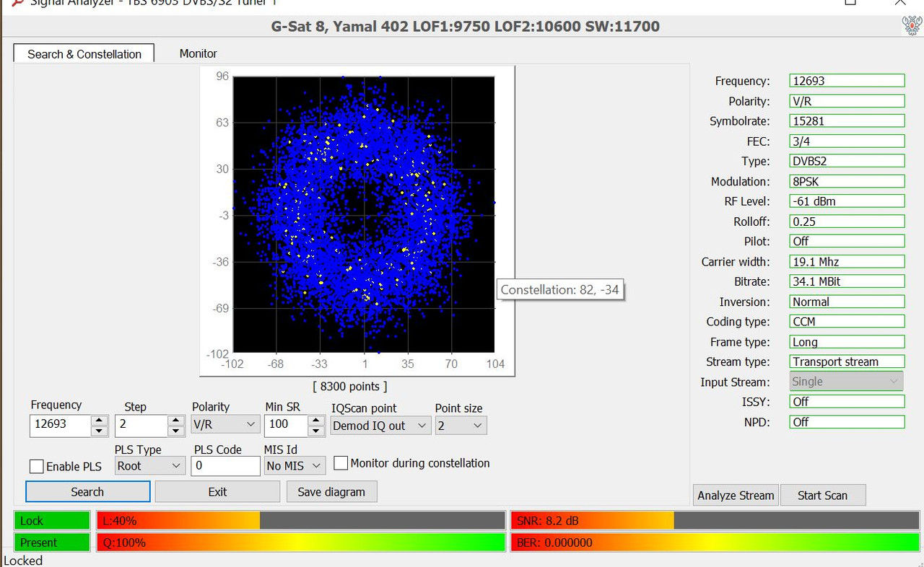
Task: Decrease Min SR with down arrow
Action: tap(315, 431)
